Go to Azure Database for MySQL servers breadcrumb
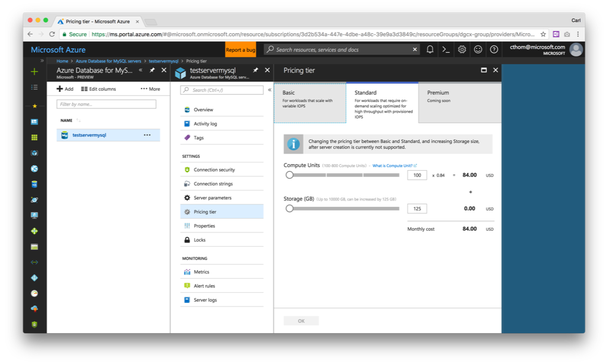Viewport: 606px width, 364px height. 108,61
